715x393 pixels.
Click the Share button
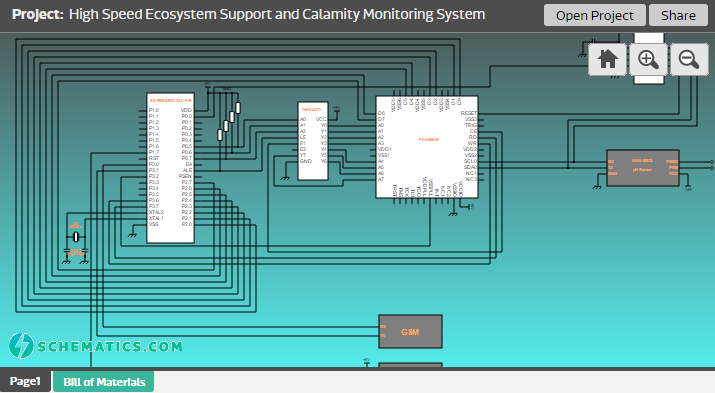pos(678,16)
